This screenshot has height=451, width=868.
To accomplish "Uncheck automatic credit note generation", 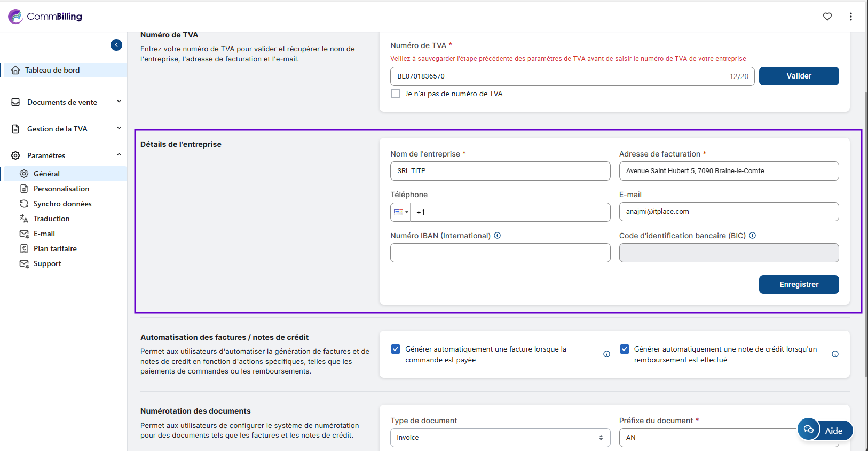I will point(624,349).
